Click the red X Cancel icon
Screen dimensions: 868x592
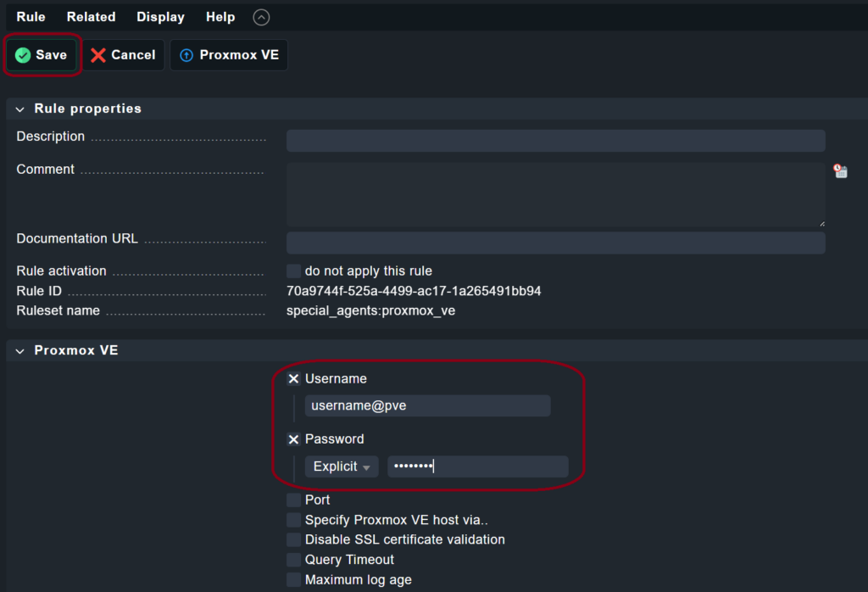tap(98, 55)
